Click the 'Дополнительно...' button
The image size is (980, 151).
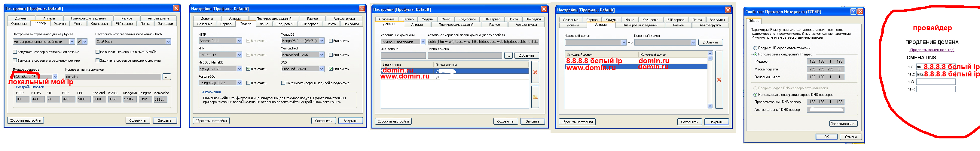[843, 124]
